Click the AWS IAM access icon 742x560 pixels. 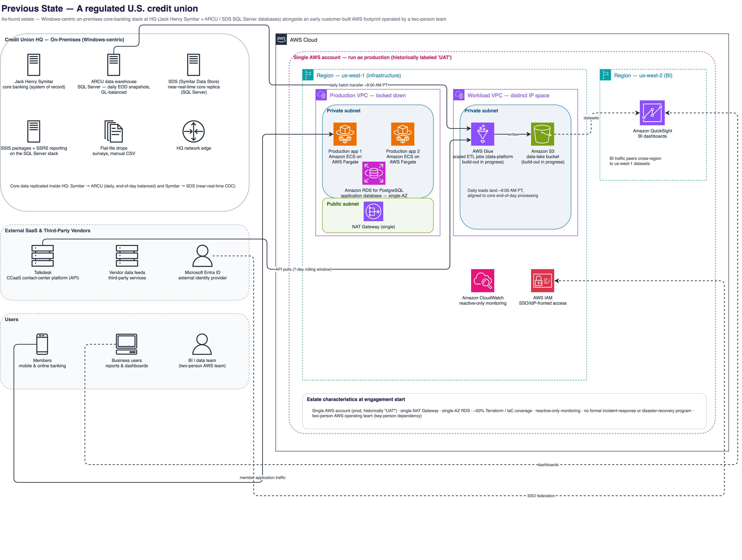pyautogui.click(x=542, y=280)
